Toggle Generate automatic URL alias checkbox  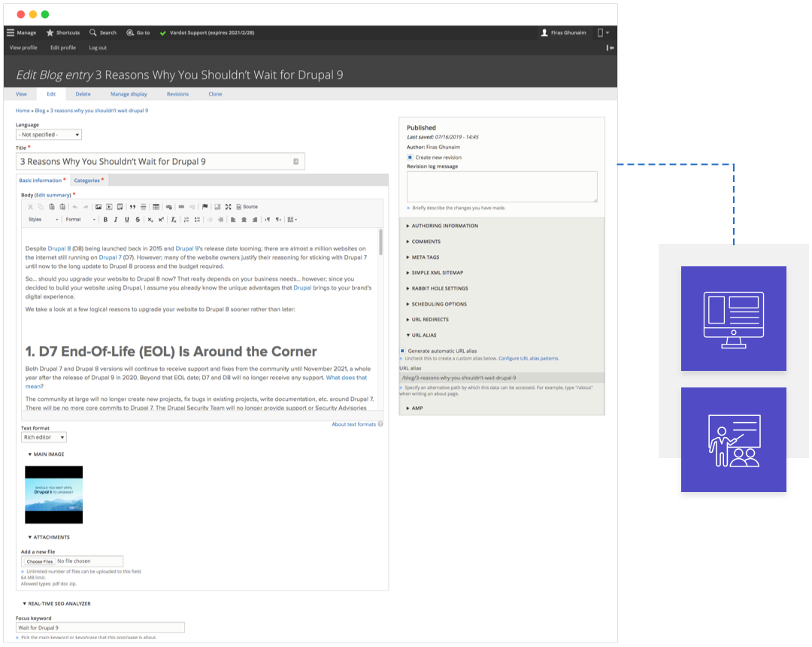click(x=402, y=351)
